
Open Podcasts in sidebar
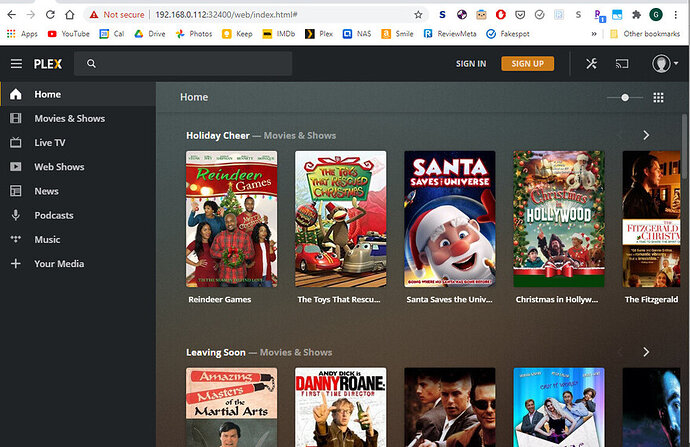click(x=78, y=215)
